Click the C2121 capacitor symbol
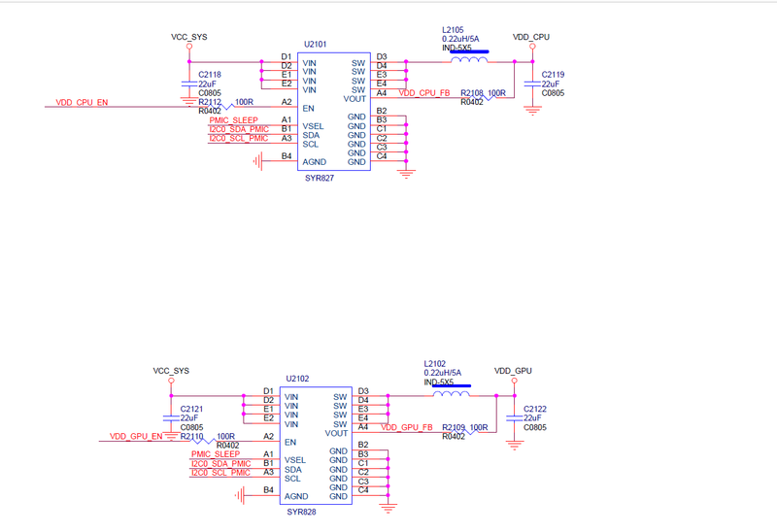This screenshot has width=777, height=532. (171, 417)
